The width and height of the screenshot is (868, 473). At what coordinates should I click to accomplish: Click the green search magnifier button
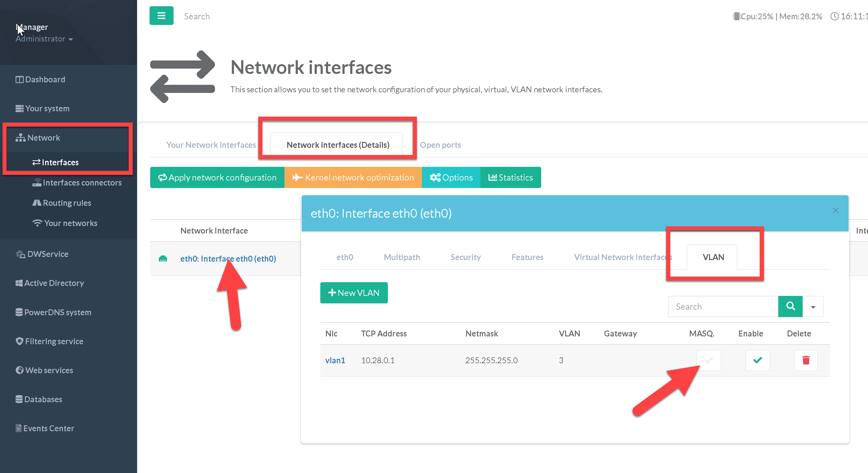pos(790,306)
